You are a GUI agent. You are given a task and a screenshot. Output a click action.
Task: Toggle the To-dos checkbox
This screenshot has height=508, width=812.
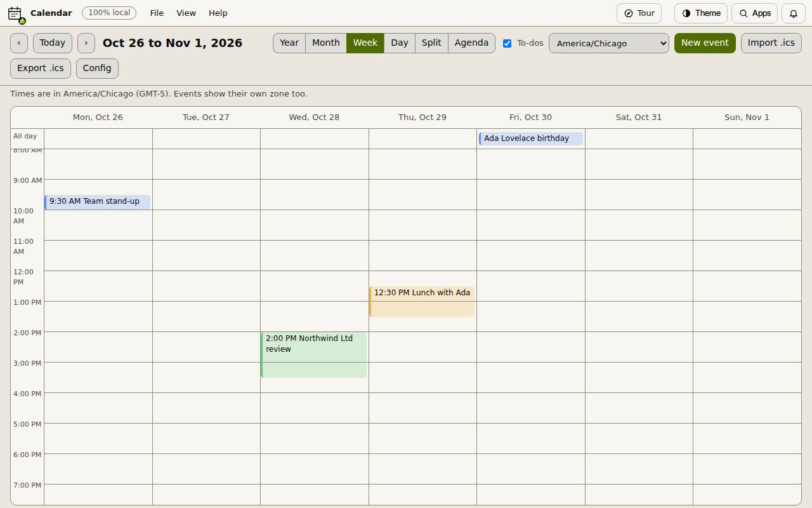(507, 43)
